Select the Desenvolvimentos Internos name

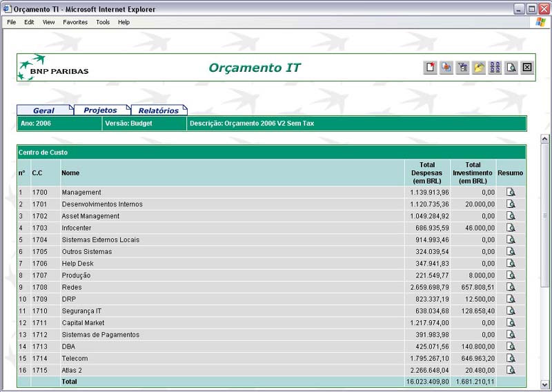pos(102,204)
